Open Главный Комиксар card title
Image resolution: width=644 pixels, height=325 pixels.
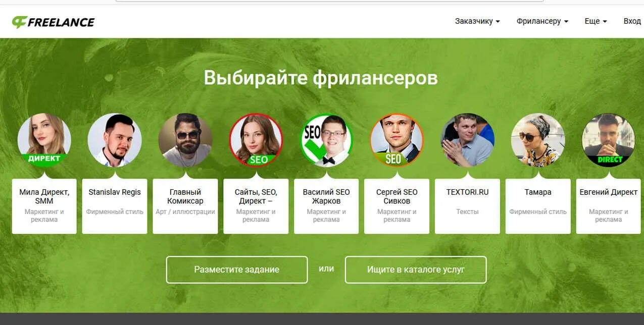pyautogui.click(x=185, y=196)
